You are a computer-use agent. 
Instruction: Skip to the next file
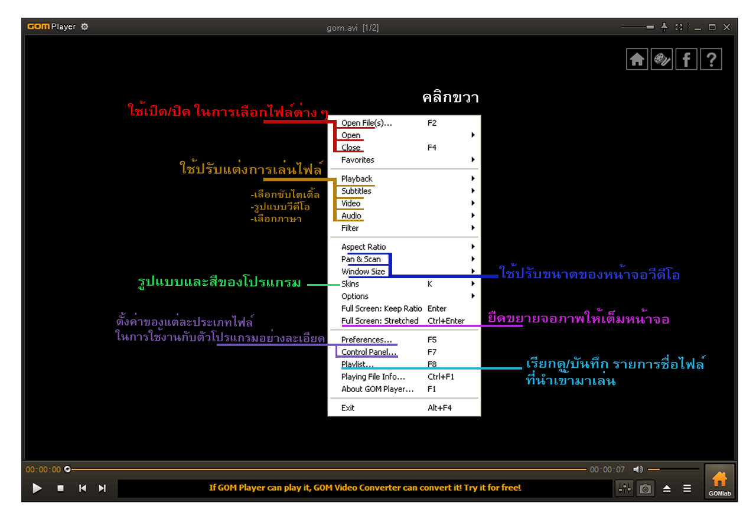[102, 488]
